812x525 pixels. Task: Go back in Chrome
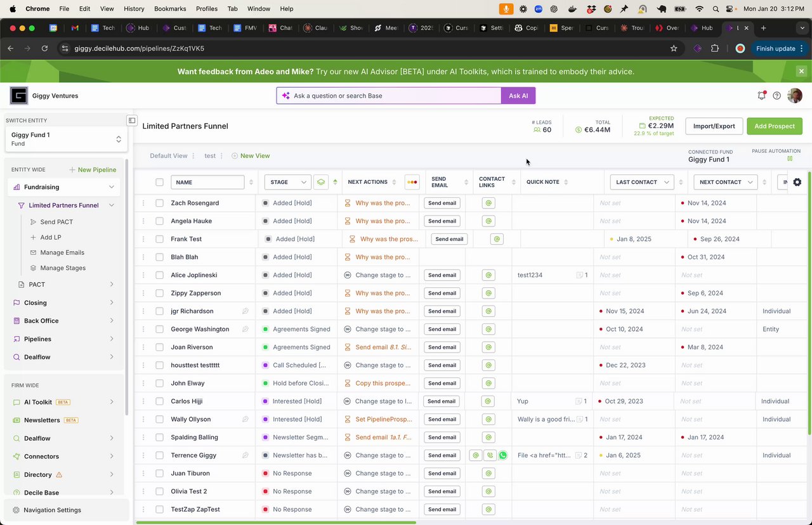click(x=11, y=48)
